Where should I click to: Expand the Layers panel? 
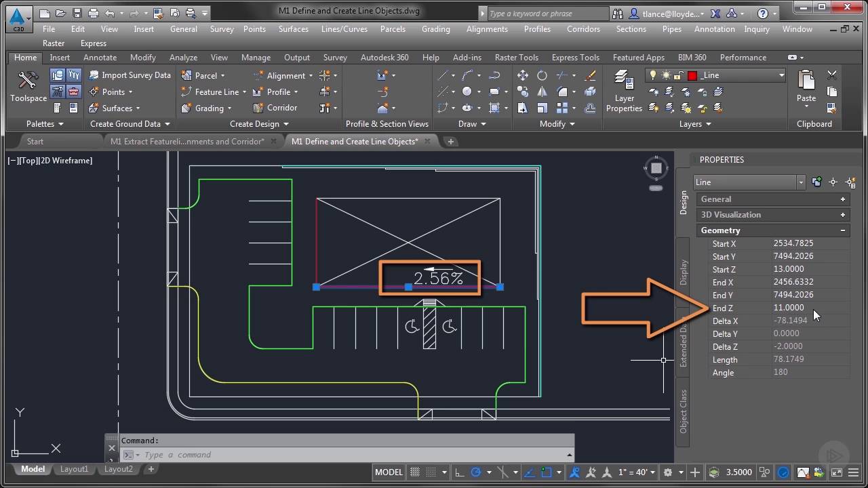point(695,124)
